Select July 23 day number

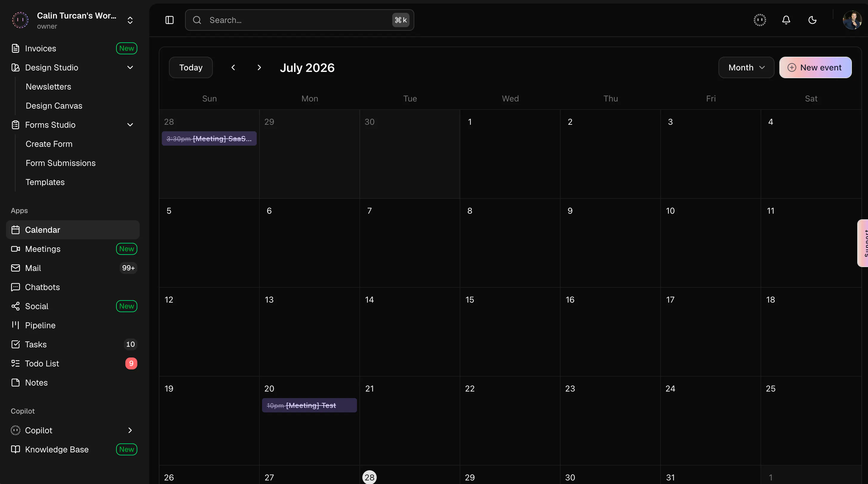pos(570,389)
